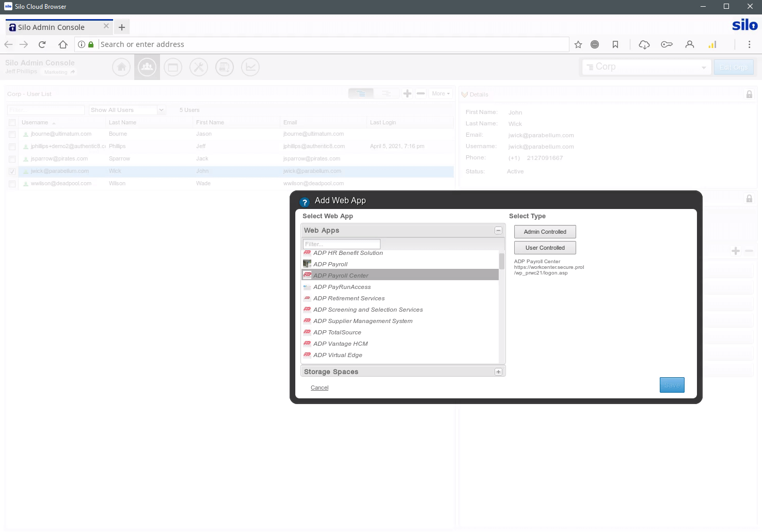Go to home page icon
762x532 pixels.
click(x=63, y=44)
